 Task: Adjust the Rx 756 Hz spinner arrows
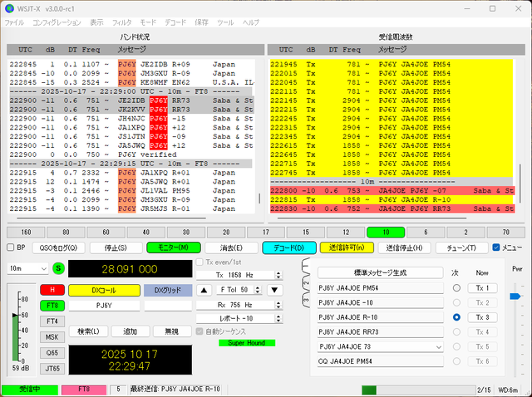[x=278, y=305]
